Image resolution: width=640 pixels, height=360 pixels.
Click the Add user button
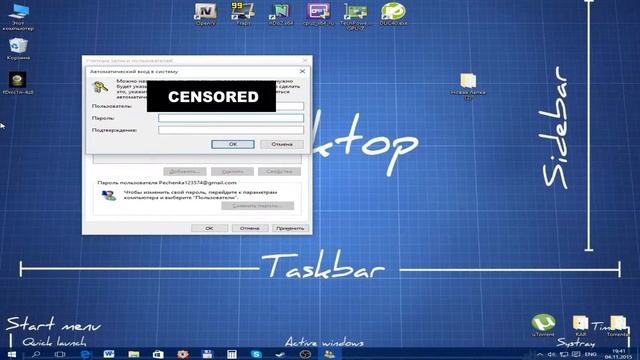pos(184,171)
